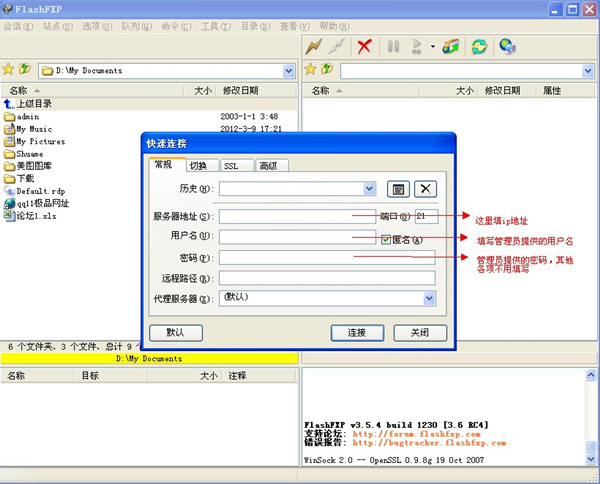Viewport: 600px width, 484px height.
Task: Click the lightning bolt connect icon
Action: pos(313,46)
